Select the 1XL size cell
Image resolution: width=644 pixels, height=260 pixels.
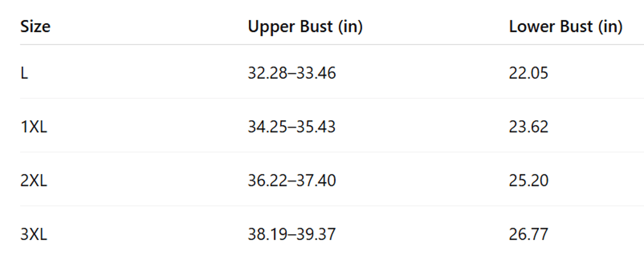click(x=34, y=127)
